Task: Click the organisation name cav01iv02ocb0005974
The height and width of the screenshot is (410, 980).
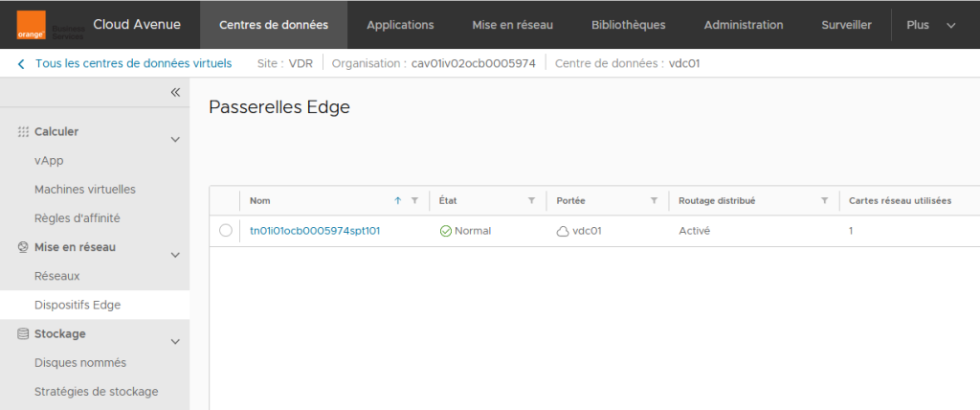Action: click(473, 64)
